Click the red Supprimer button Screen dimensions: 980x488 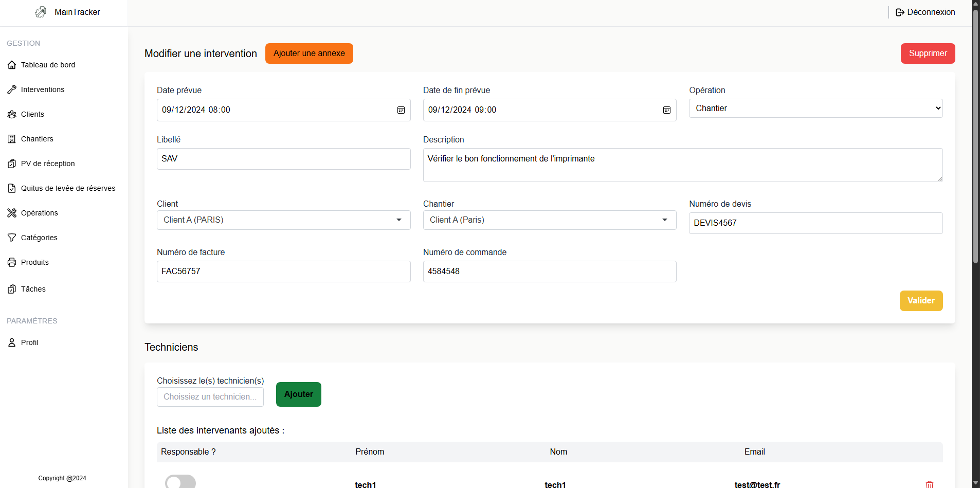928,53
